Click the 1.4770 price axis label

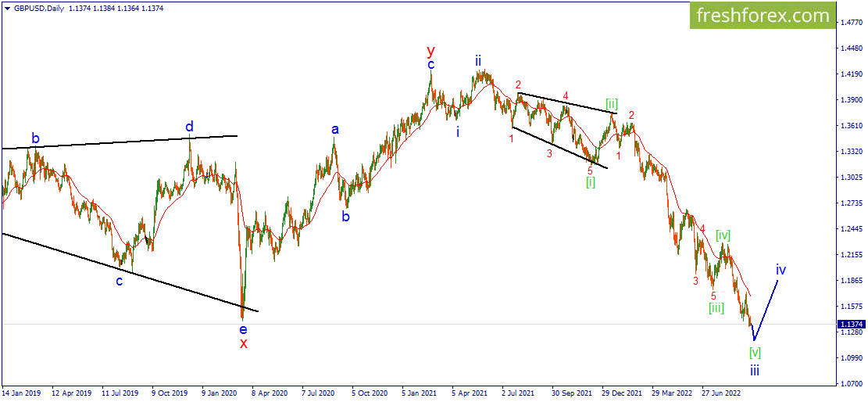[852, 23]
